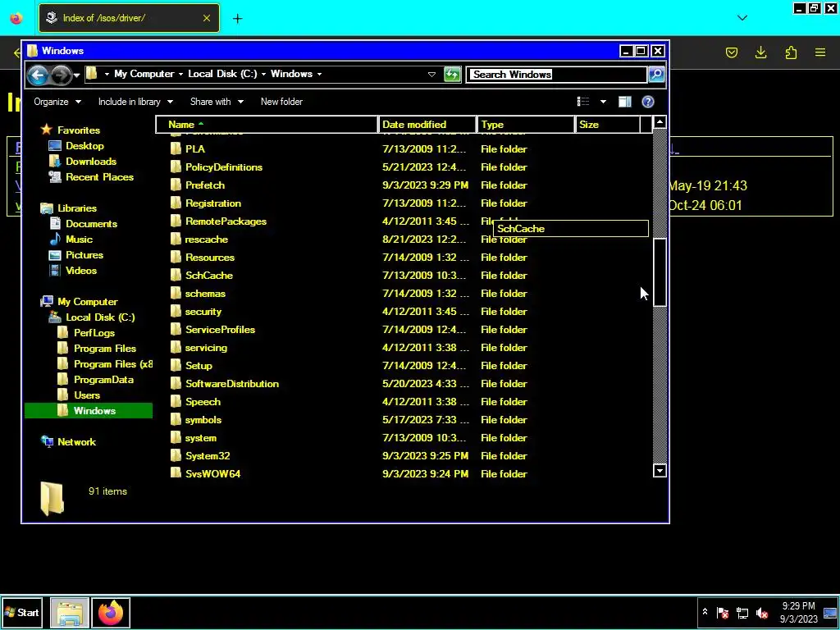This screenshot has width=840, height=630.
Task: Open the view options dropdown arrow
Action: coord(603,102)
